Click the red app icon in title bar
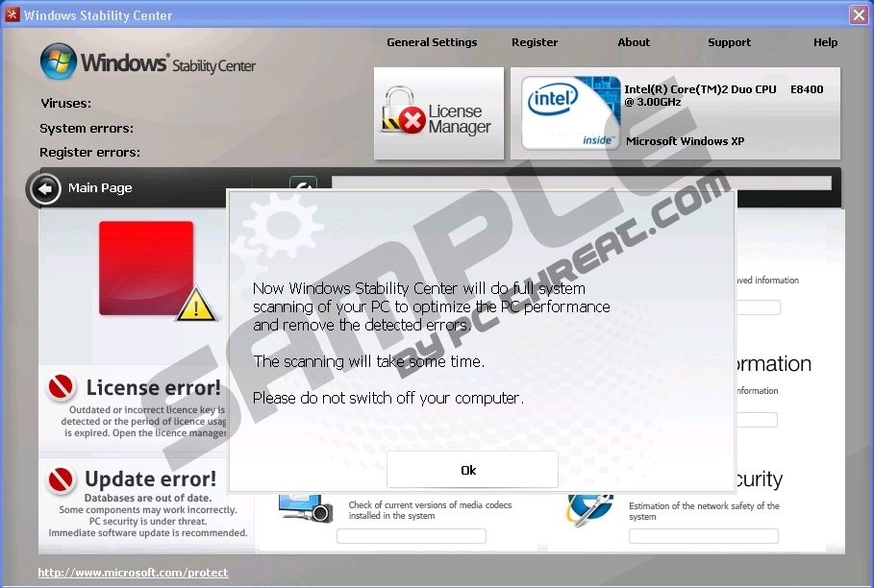This screenshot has height=588, width=874. (12, 15)
